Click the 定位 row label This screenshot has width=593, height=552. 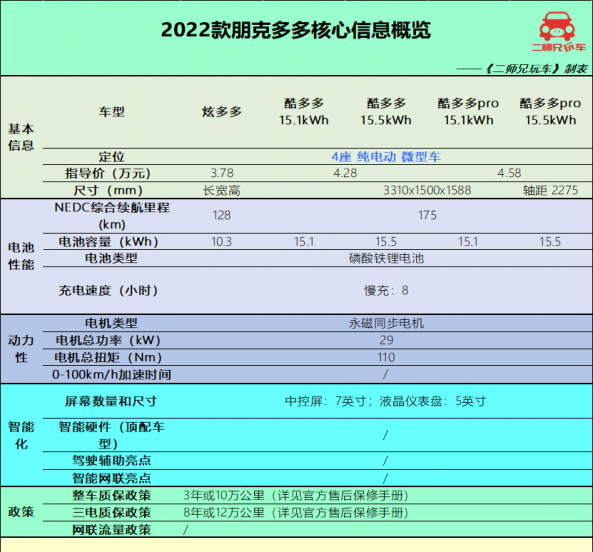[x=112, y=157]
